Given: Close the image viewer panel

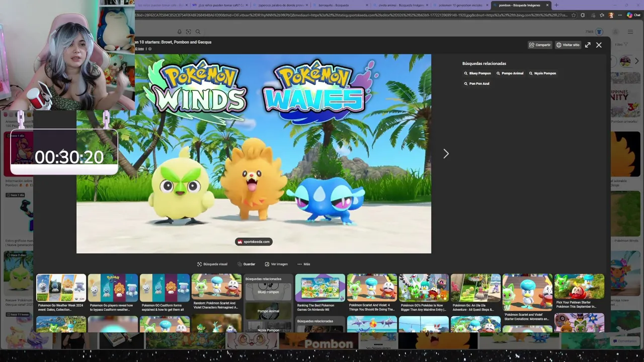Looking at the screenshot, I should pos(599,45).
